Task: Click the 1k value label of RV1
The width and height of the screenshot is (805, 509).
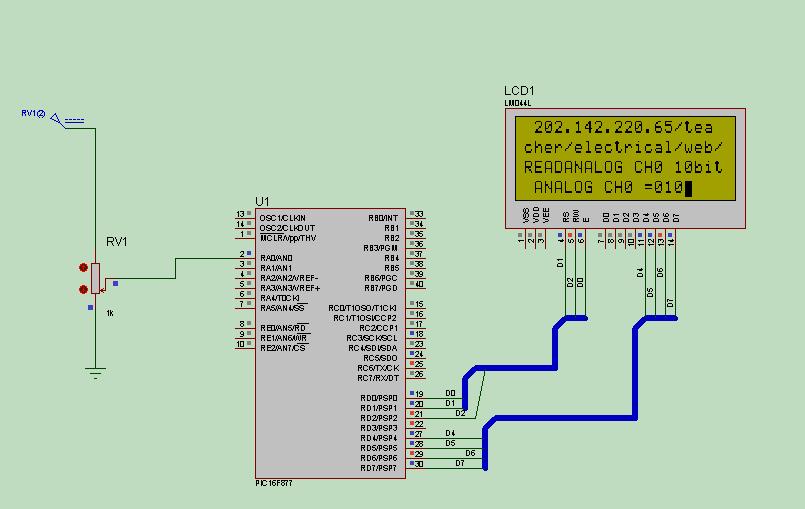Action: tap(110, 313)
